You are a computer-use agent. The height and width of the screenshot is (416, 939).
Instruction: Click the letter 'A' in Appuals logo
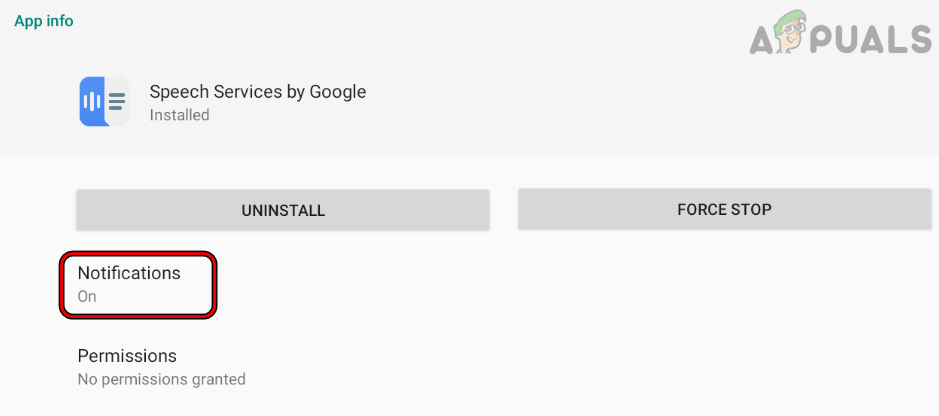click(762, 38)
